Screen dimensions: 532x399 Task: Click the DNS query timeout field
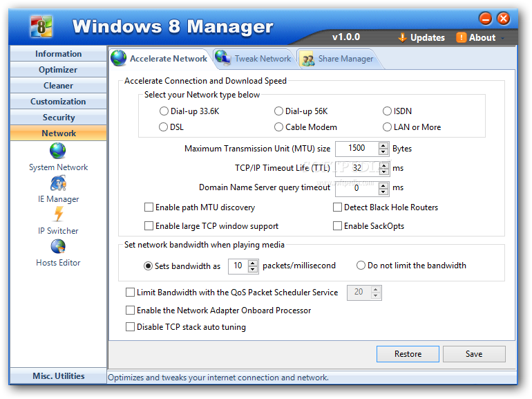[x=357, y=188]
